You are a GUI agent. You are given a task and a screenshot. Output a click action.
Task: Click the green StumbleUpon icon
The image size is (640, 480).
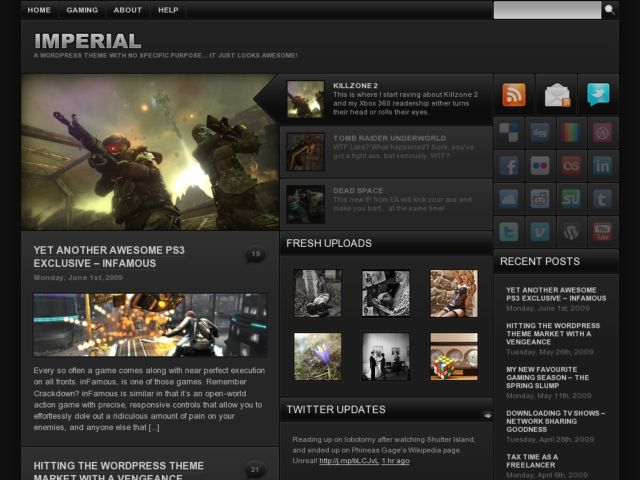tap(571, 199)
